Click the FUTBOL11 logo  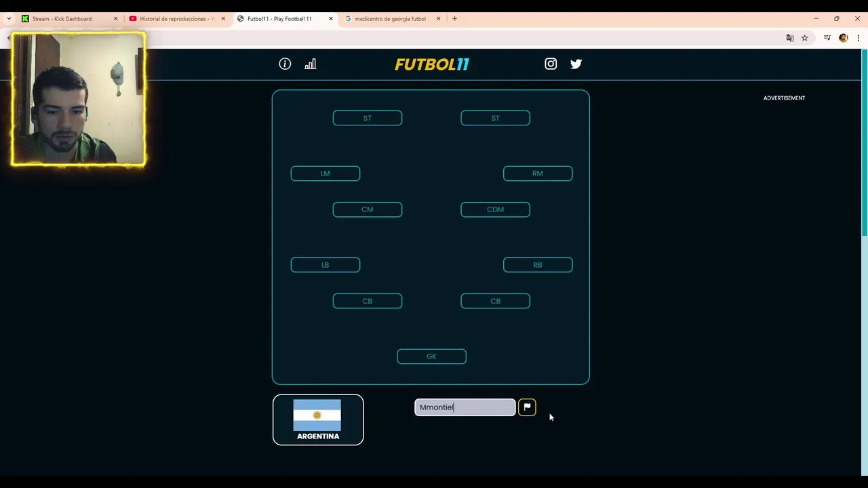click(x=432, y=64)
